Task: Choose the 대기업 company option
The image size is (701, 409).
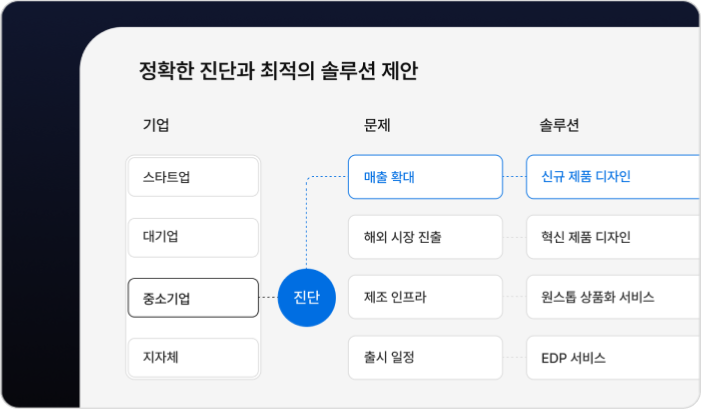Action: [x=193, y=237]
